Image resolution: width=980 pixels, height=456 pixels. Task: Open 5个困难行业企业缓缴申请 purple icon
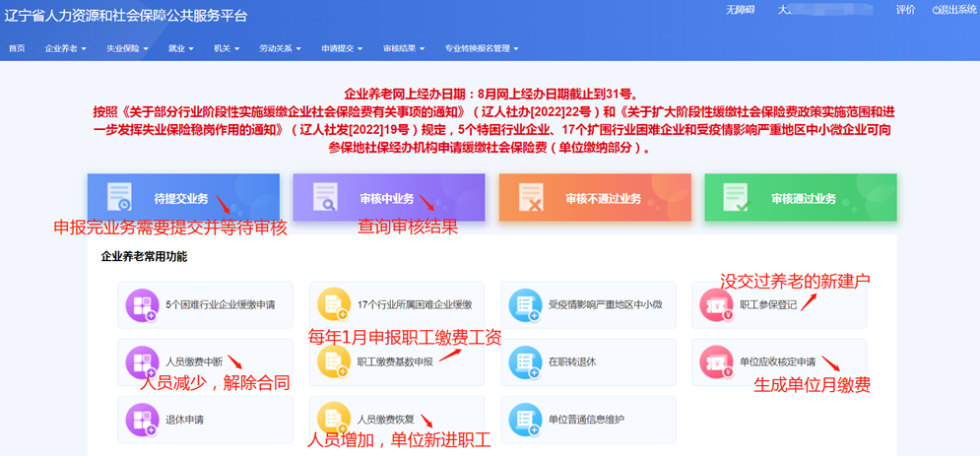142,305
